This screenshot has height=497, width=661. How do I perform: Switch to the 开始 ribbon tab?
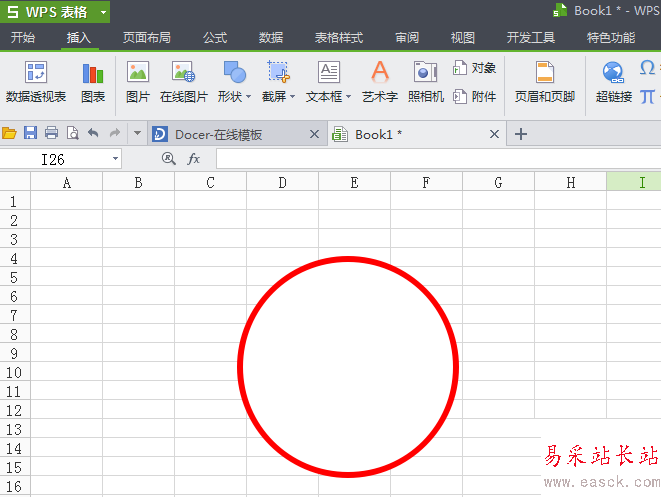pyautogui.click(x=23, y=38)
